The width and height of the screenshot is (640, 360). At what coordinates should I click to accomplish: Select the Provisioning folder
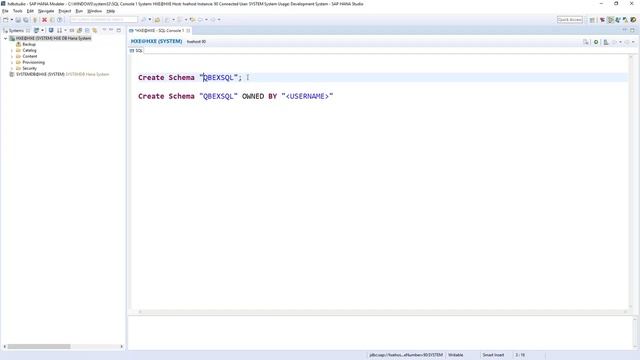coord(33,62)
